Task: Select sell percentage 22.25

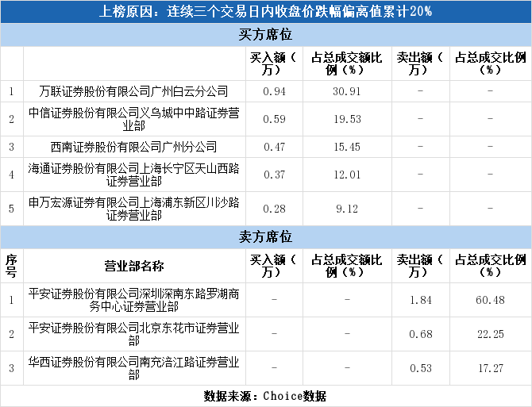Action: point(490,334)
